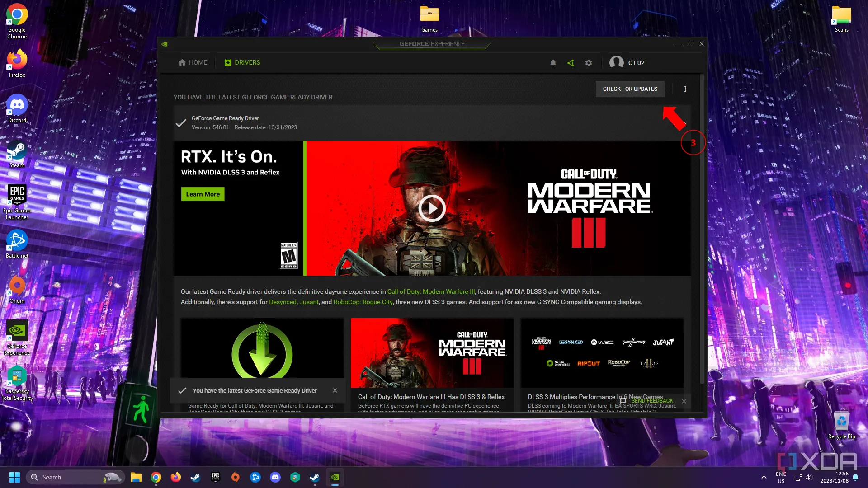Open the settings gear icon
The image size is (868, 488).
click(x=589, y=63)
